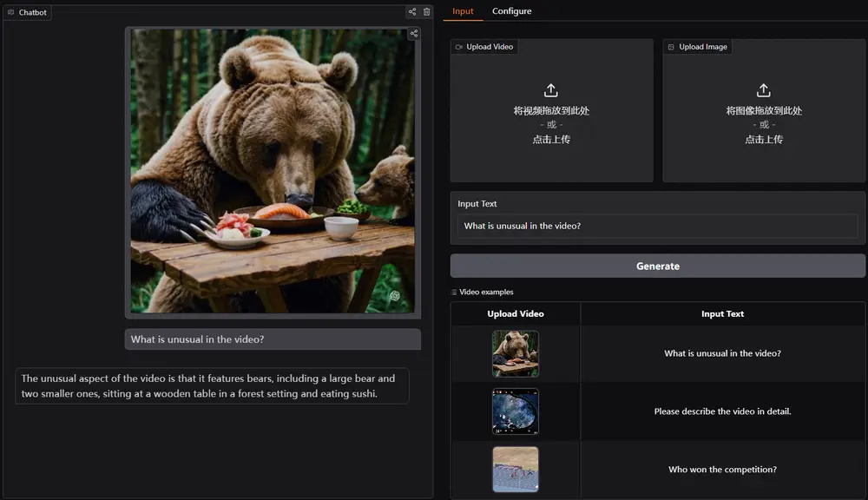Click the Chatbot label icon

[x=11, y=12]
